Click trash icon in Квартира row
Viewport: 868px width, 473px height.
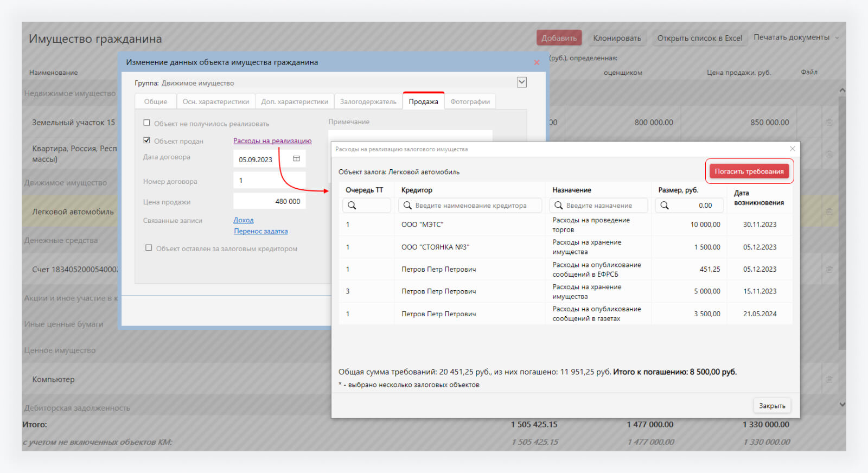tap(829, 154)
